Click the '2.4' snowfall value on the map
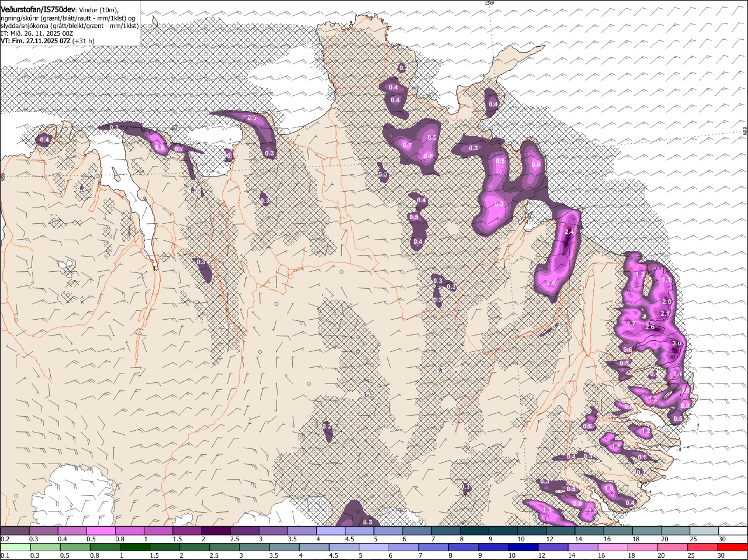The height and width of the screenshot is (560, 748). pos(570,232)
